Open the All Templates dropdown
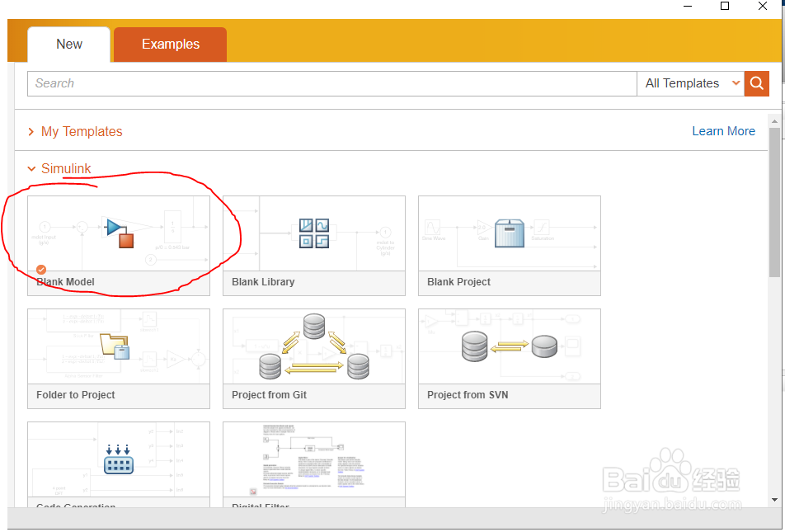 (x=690, y=83)
